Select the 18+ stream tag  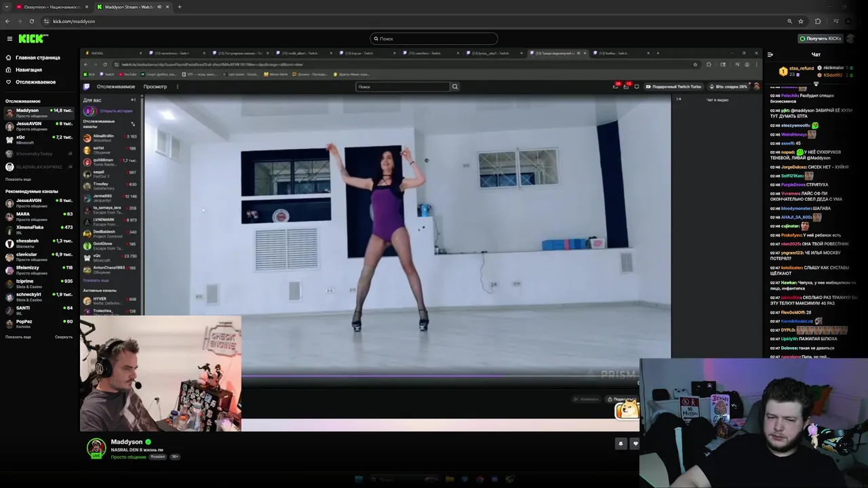click(175, 457)
